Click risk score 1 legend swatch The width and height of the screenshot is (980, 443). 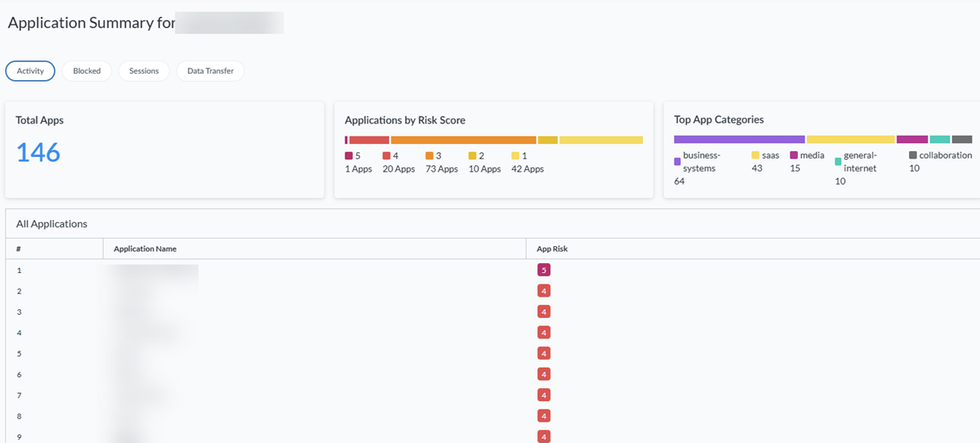tap(515, 155)
